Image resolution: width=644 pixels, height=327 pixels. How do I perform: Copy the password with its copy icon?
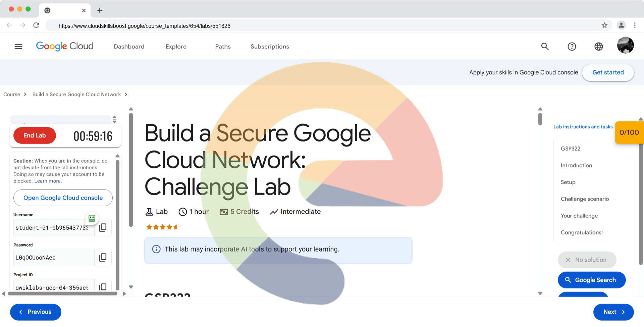click(103, 257)
